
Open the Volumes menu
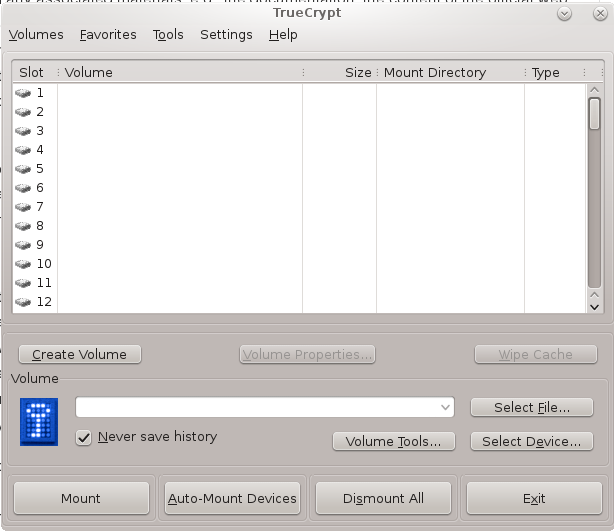36,35
